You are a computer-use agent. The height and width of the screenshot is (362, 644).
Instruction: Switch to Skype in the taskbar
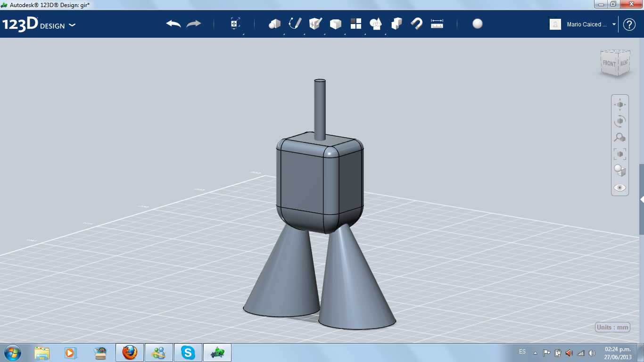188,353
